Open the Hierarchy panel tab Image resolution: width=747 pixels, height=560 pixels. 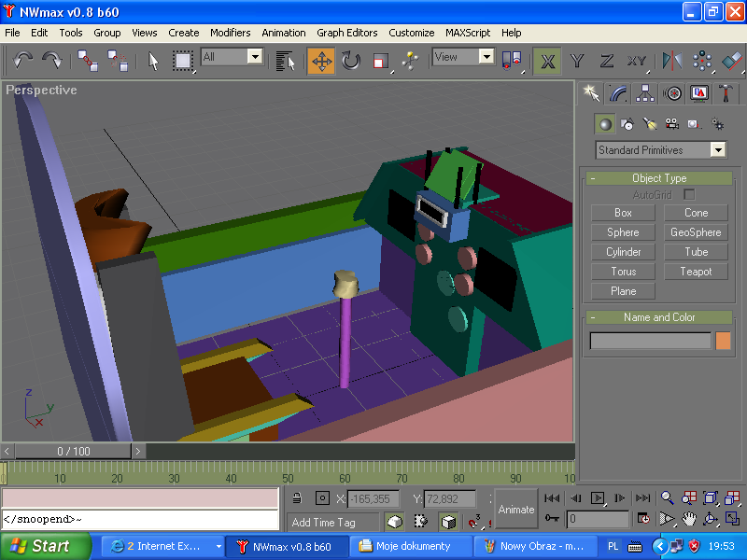644,92
